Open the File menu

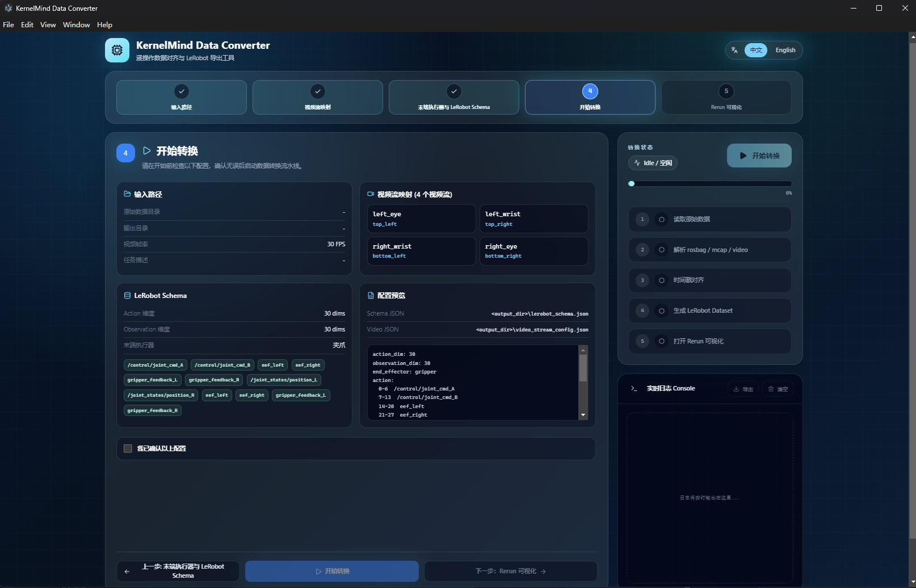pyautogui.click(x=9, y=25)
